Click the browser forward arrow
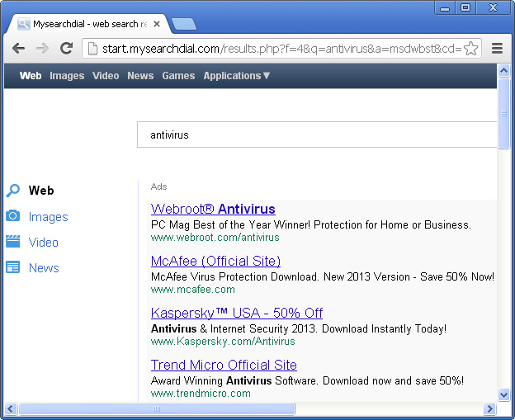The width and height of the screenshot is (515, 420). (x=42, y=49)
